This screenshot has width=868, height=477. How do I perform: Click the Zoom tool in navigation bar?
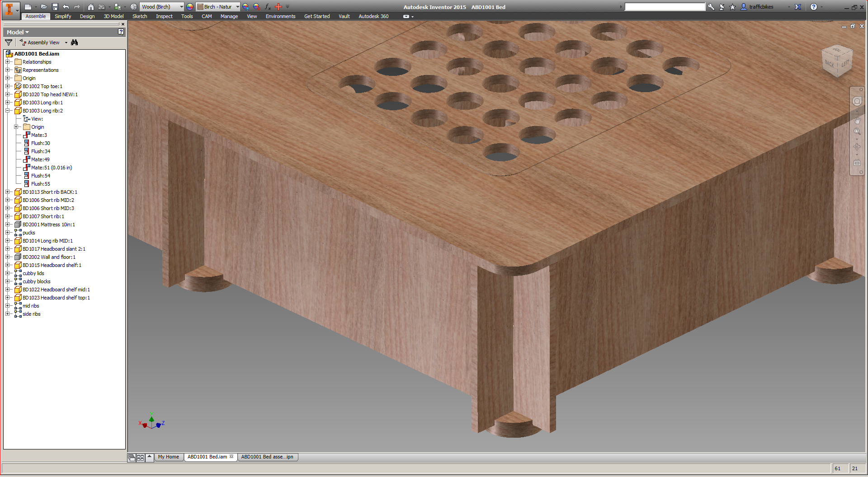point(857,132)
